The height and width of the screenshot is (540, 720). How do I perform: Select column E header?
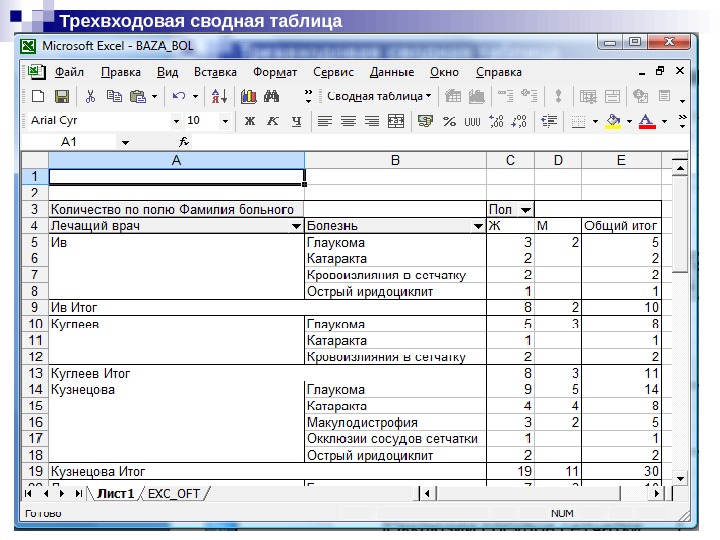click(x=621, y=160)
